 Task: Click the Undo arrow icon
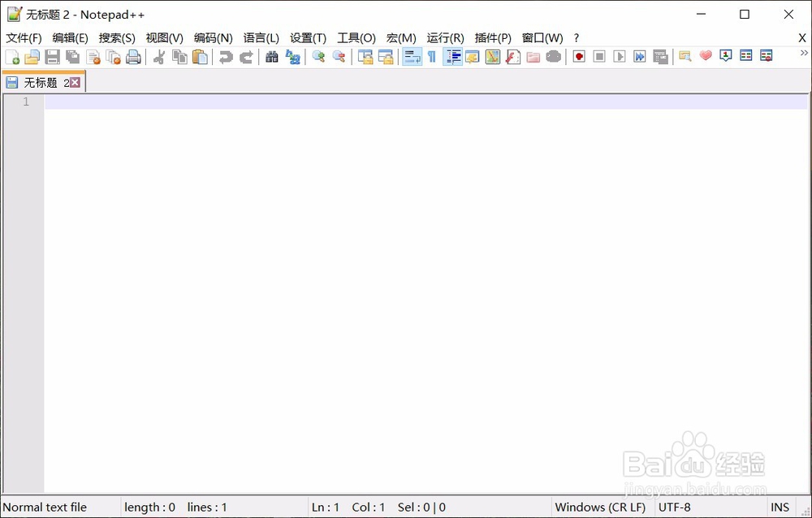click(x=226, y=57)
